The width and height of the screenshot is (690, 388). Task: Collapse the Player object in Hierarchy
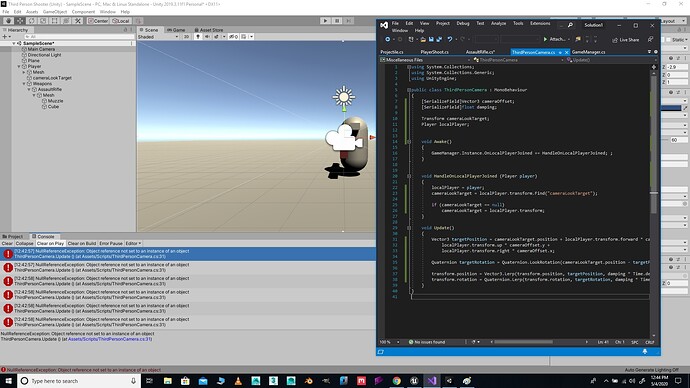click(19, 66)
